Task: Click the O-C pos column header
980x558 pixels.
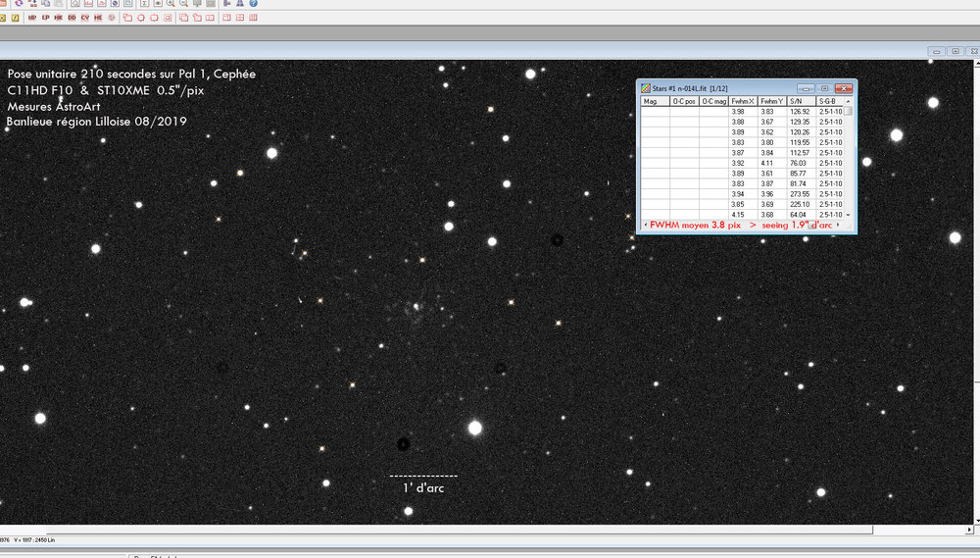Action: (684, 101)
